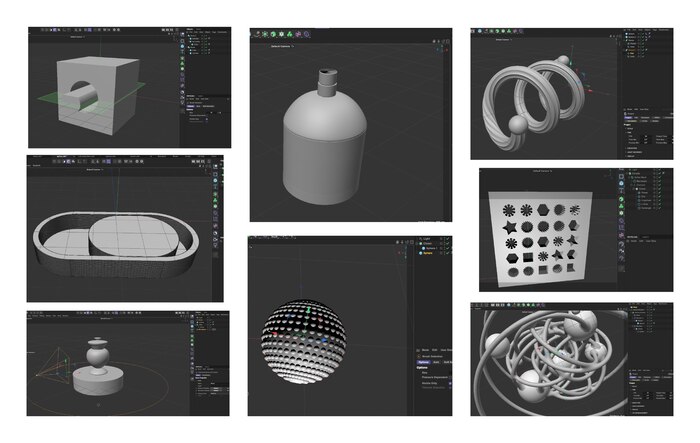Toggle the Cloner checkmark in perforated sphere screenshot

pyautogui.click(x=447, y=243)
